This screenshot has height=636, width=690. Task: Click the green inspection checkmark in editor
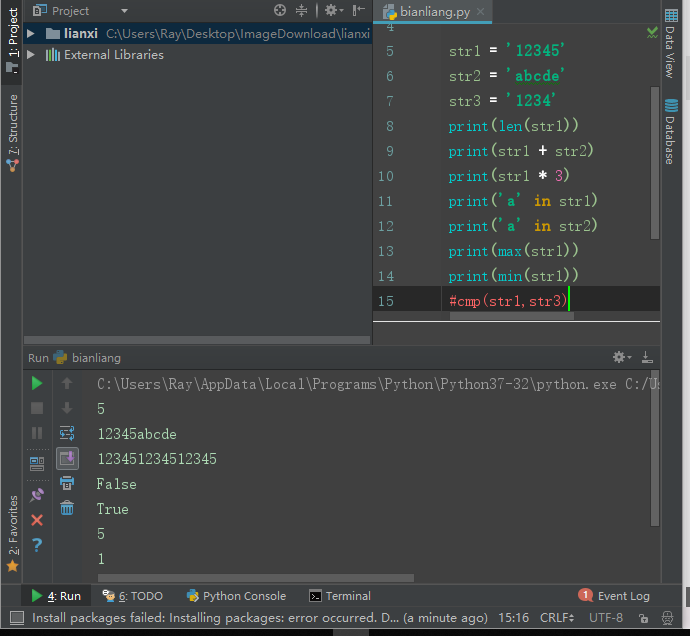652,33
